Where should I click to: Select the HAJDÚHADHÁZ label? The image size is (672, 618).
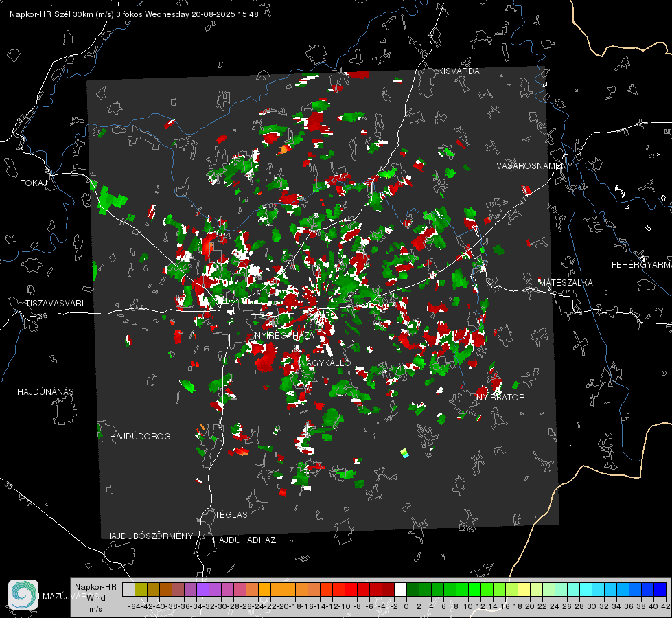(244, 540)
